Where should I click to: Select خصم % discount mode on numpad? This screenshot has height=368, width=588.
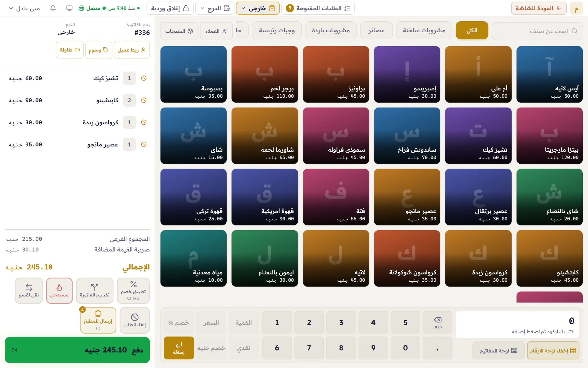[179, 323]
